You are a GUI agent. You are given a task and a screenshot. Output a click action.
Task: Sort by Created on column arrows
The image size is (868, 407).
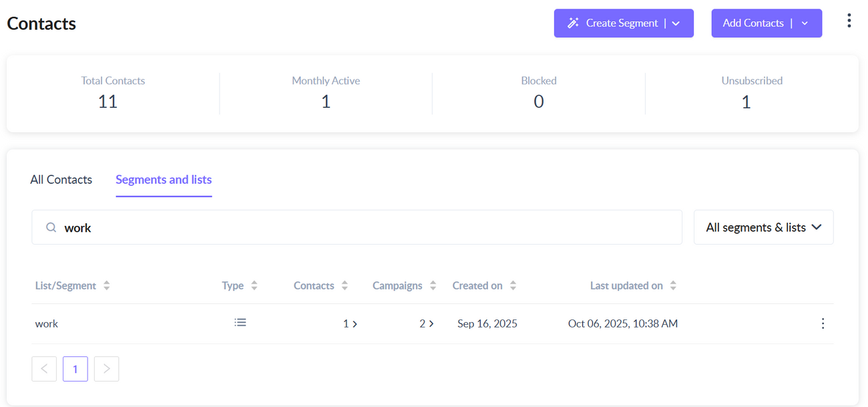tap(513, 286)
